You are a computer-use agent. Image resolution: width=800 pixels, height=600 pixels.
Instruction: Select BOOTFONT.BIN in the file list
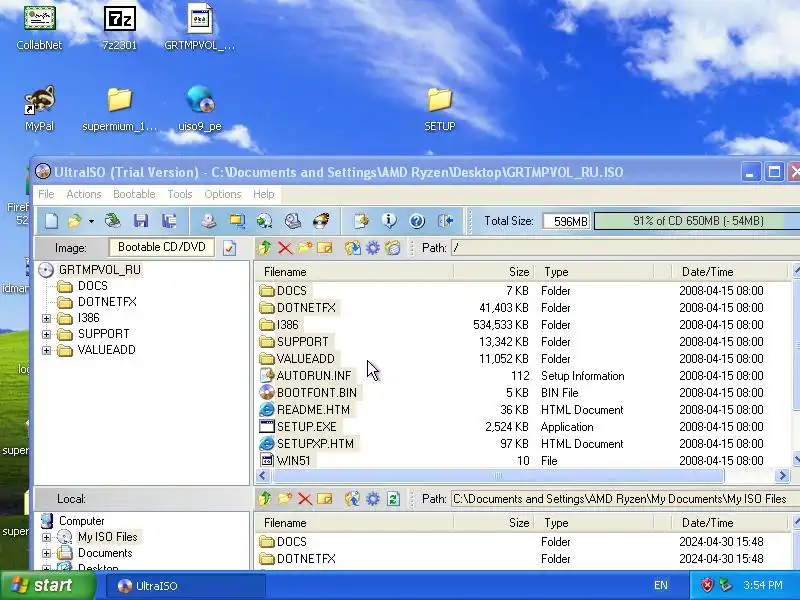coord(317,393)
